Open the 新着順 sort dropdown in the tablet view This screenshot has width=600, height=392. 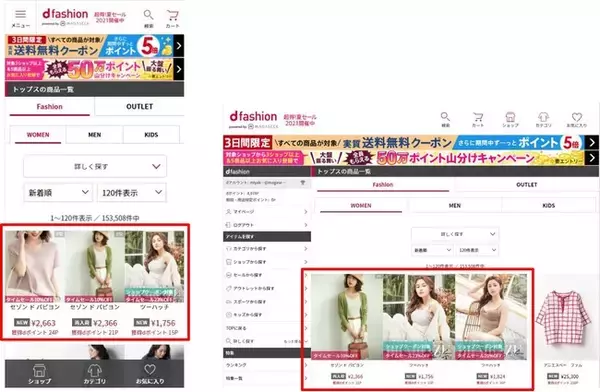(x=432, y=250)
